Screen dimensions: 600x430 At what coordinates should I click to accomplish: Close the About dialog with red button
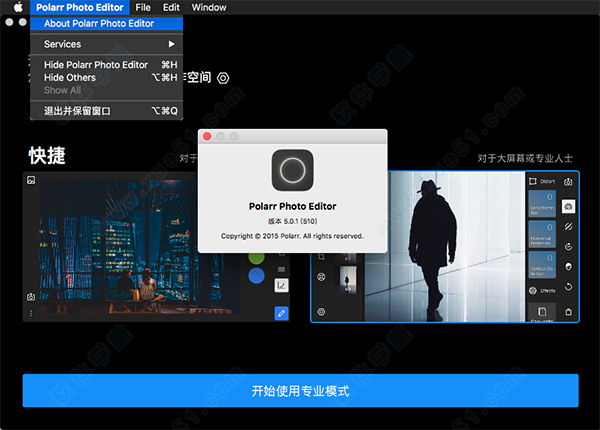(x=207, y=136)
